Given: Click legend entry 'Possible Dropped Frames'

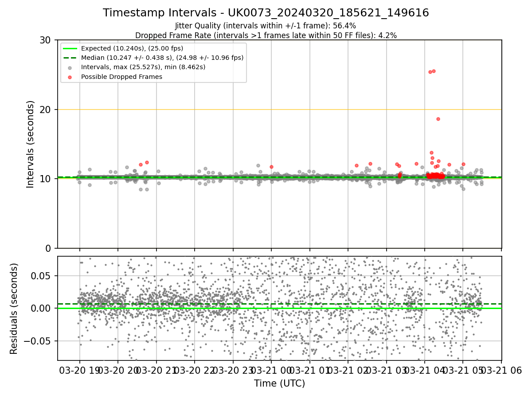Looking at the screenshot, I should click(121, 77).
